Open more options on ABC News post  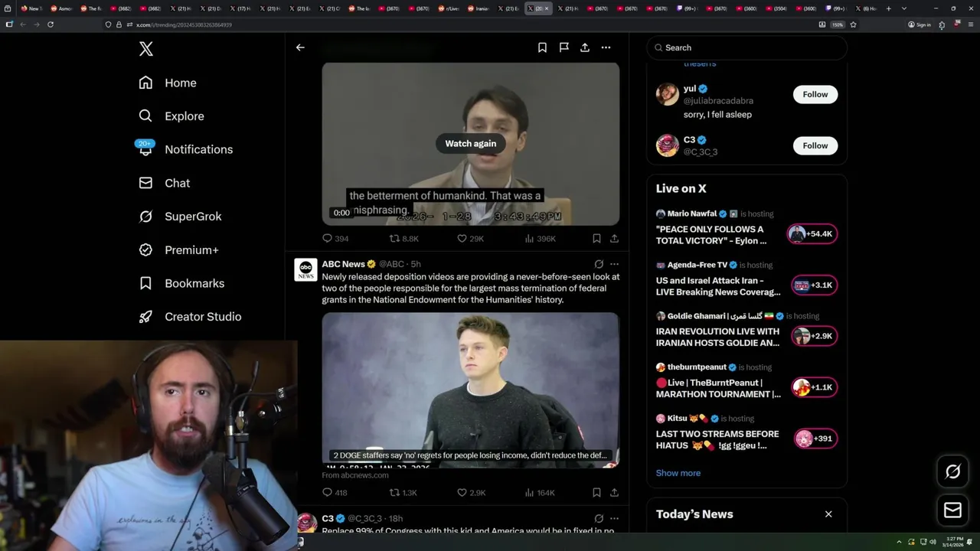614,264
